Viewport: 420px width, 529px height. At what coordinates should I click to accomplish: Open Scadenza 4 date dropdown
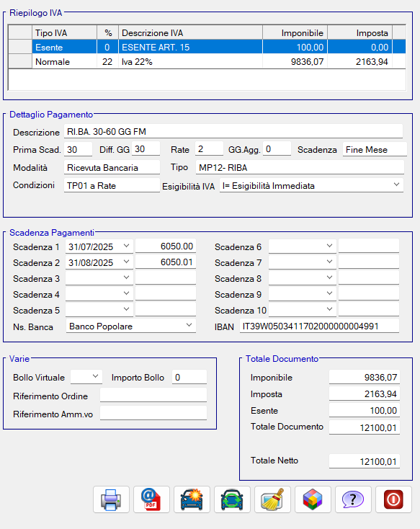click(x=127, y=293)
